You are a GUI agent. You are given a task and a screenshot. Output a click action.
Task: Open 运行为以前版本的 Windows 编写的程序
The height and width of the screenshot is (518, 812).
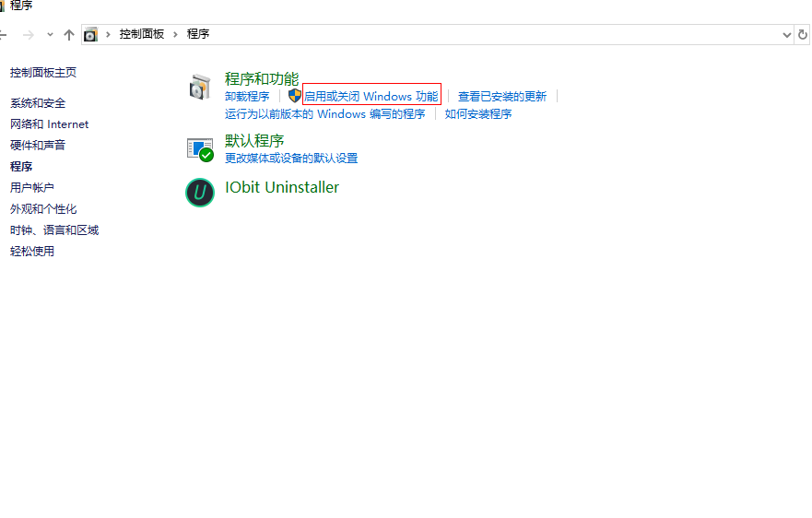coord(325,114)
